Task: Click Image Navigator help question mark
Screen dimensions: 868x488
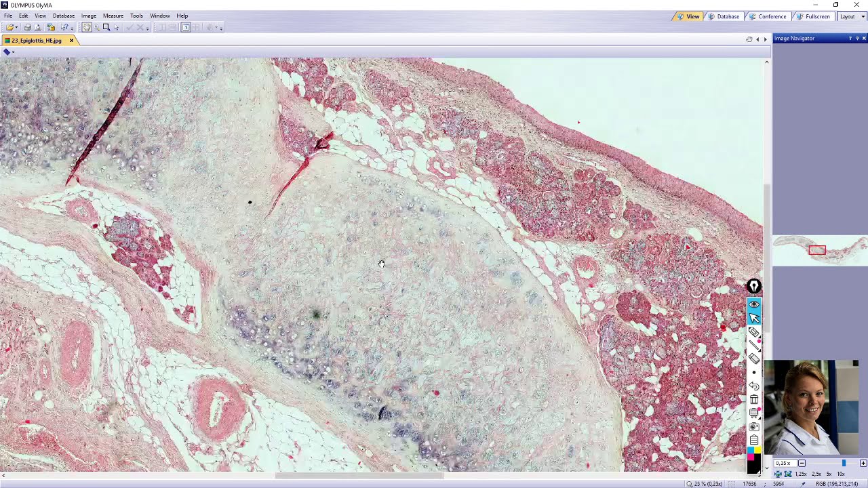Action: tap(850, 39)
